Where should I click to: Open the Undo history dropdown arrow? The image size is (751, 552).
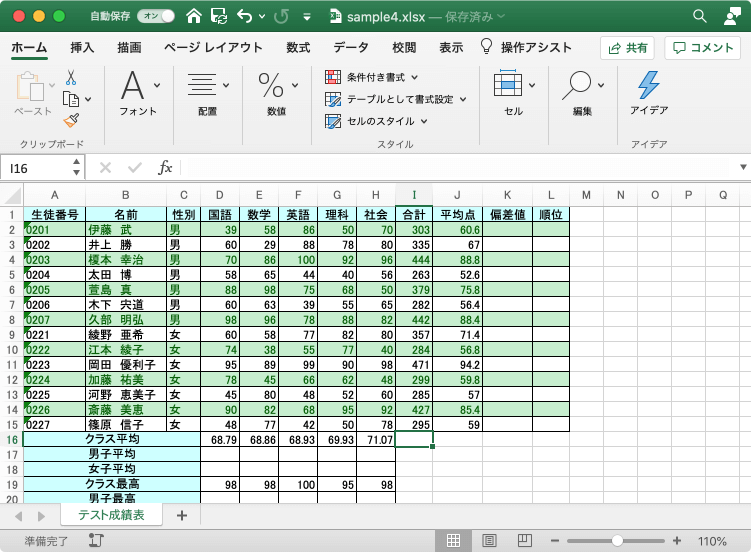point(262,16)
